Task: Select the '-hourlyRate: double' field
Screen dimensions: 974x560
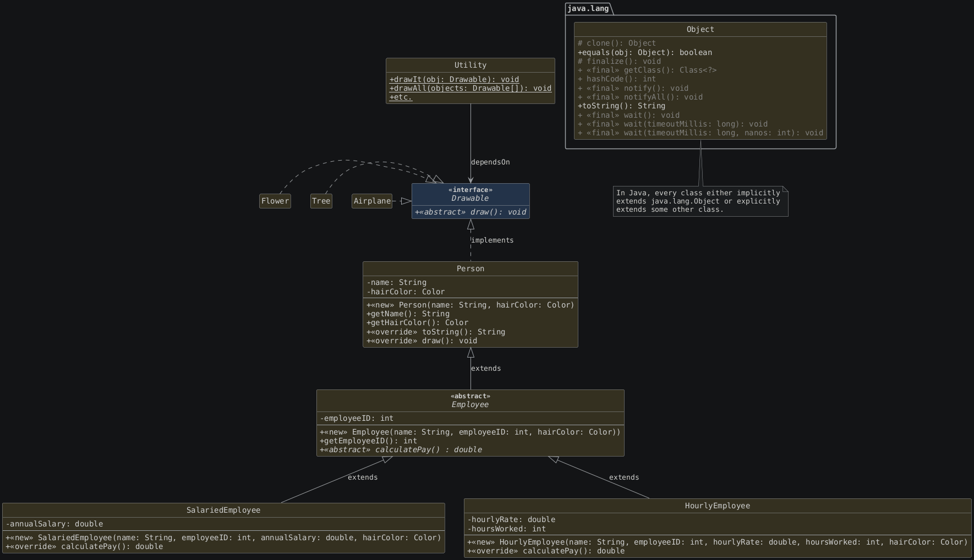Action: [x=511, y=519]
